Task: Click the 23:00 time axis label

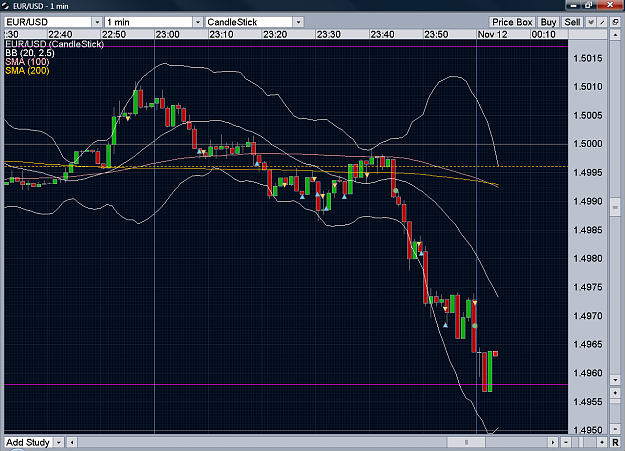Action: 167,34
